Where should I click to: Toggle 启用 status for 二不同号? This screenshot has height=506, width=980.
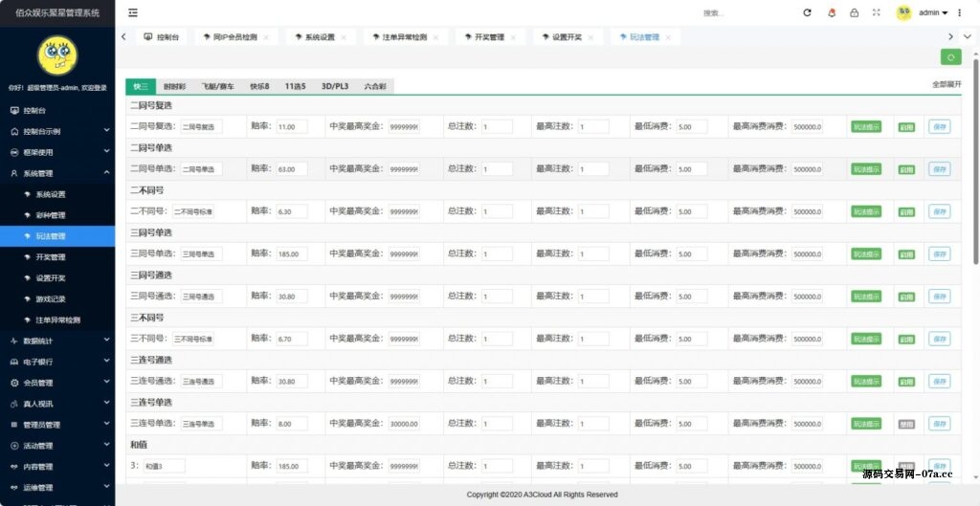(x=906, y=211)
